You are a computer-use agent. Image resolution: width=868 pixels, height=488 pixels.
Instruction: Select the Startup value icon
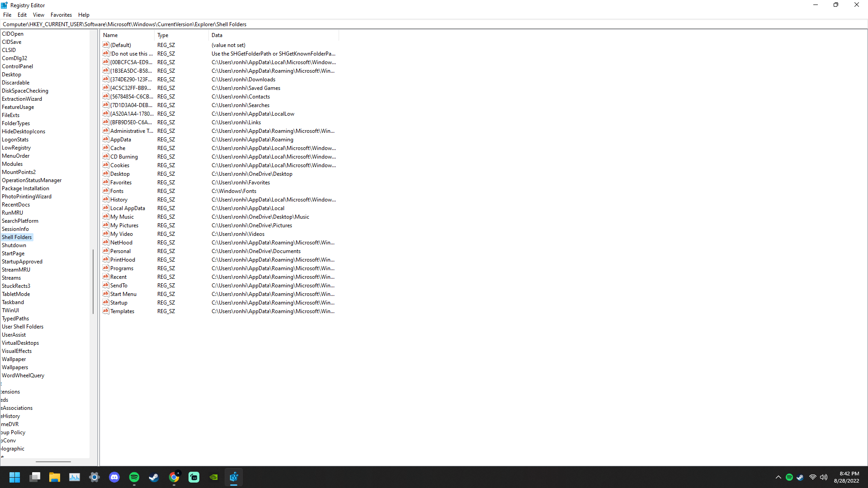coord(106,302)
